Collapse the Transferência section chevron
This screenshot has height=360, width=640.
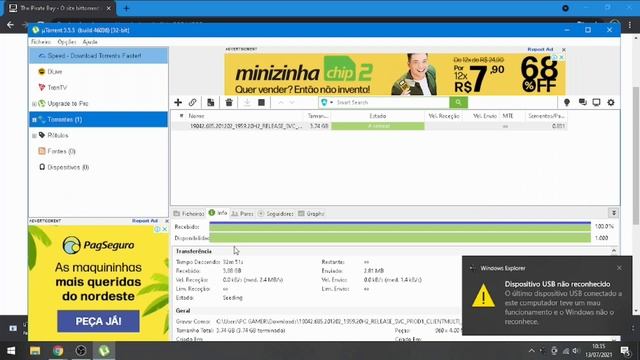614,251
